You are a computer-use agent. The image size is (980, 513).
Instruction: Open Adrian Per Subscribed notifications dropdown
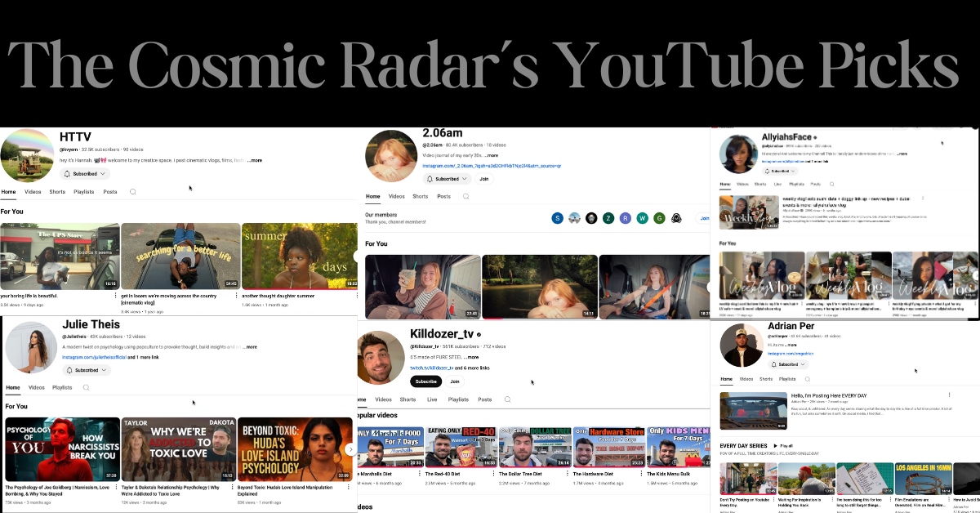[x=788, y=364]
